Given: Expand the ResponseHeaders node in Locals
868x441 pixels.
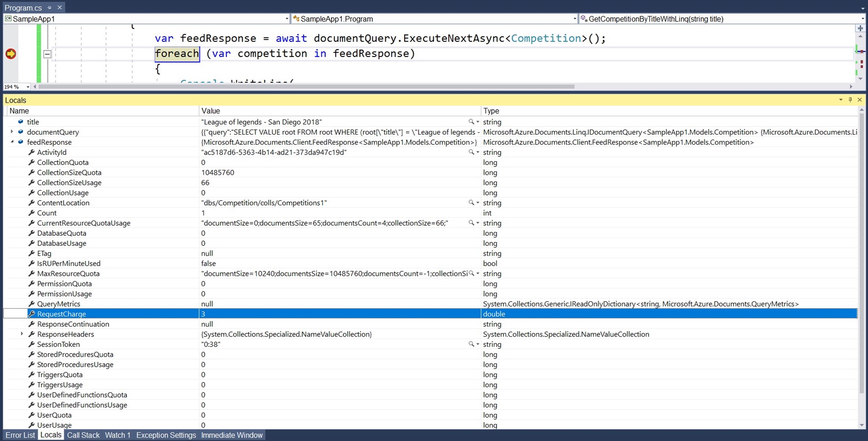Looking at the screenshot, I should click(21, 334).
